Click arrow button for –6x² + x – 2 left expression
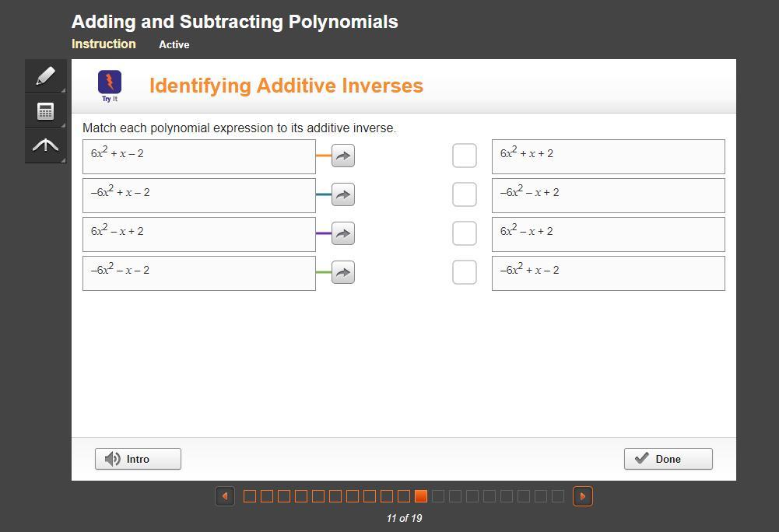This screenshot has width=779, height=532. tap(343, 194)
